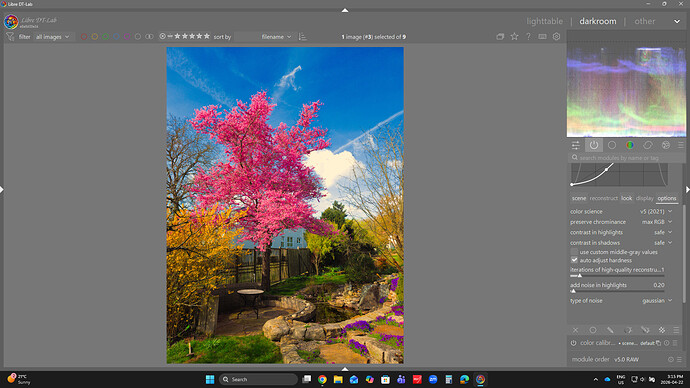Toggle the color label union/intersection operator

(x=149, y=37)
